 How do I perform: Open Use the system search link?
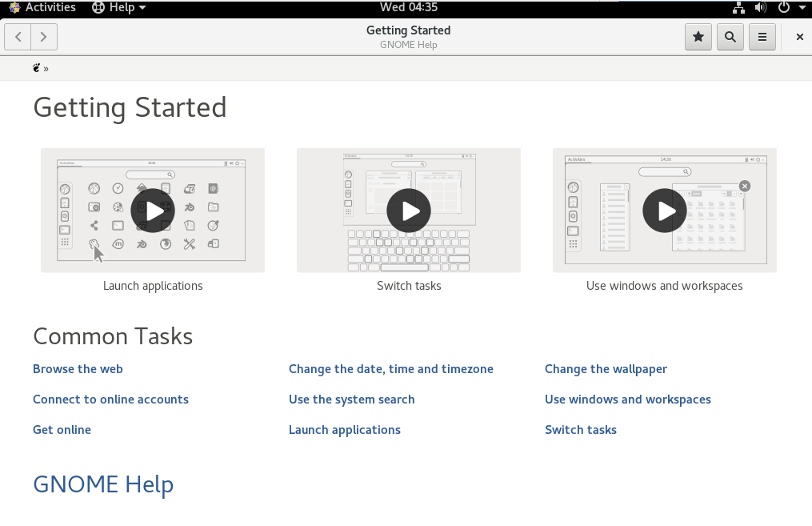coord(352,400)
